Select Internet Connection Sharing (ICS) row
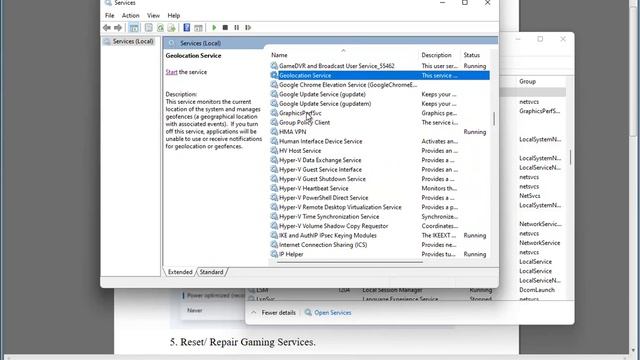 [380, 245]
